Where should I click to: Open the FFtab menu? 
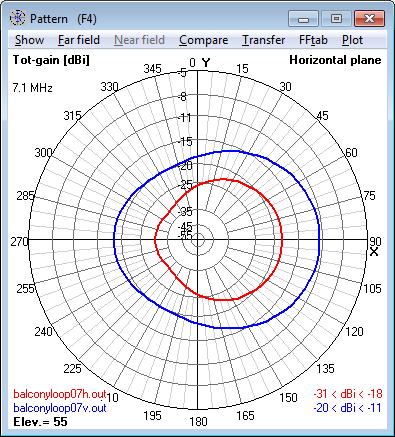(x=313, y=40)
